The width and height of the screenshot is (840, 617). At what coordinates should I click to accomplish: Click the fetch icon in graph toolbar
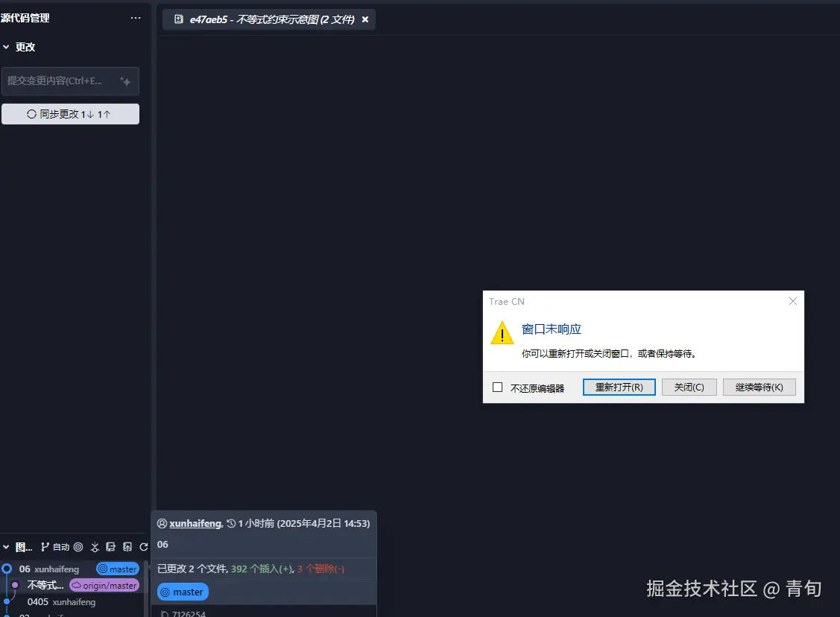pyautogui.click(x=95, y=546)
